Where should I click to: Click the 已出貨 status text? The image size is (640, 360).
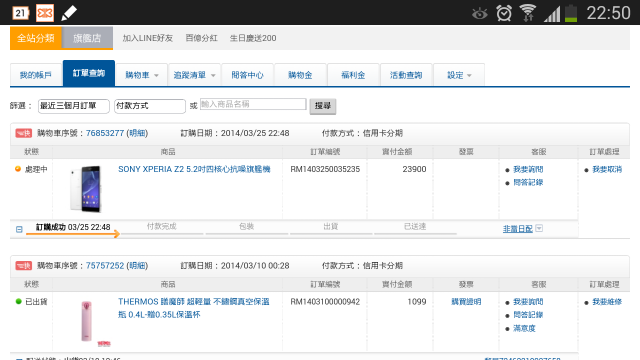[x=36, y=302]
